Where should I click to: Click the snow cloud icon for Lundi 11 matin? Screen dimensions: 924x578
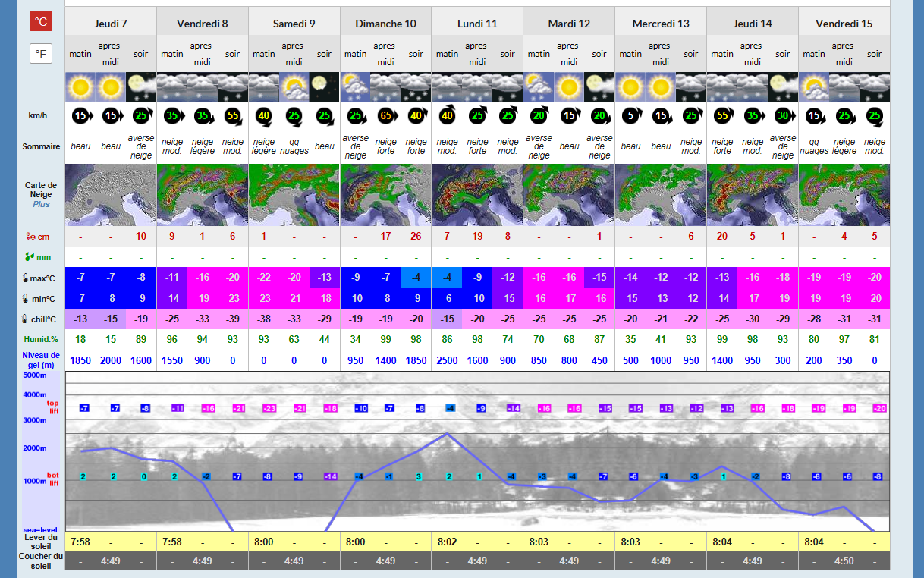click(x=447, y=87)
